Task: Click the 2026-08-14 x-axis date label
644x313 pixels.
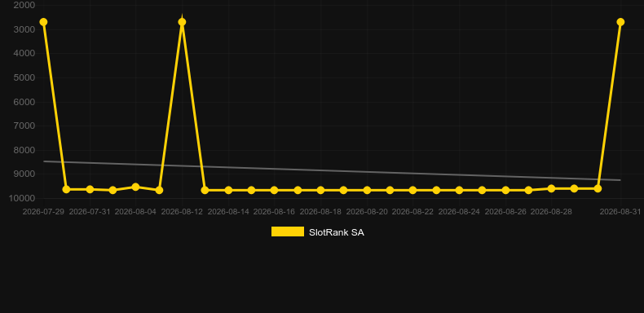Action: click(x=228, y=212)
